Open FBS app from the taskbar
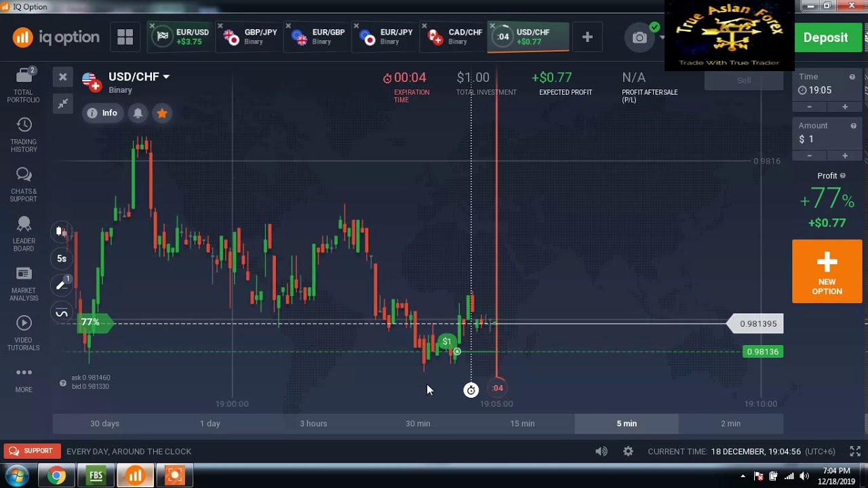This screenshot has height=488, width=868. [x=96, y=476]
